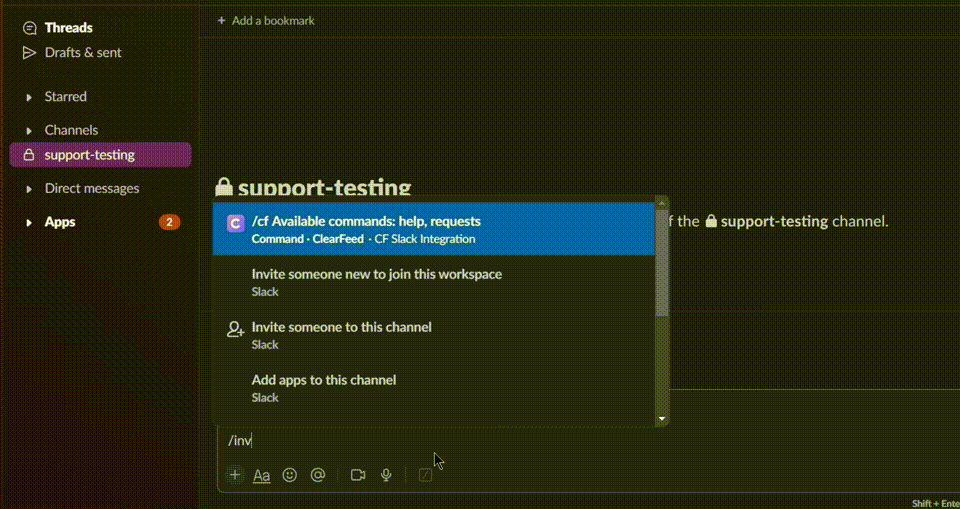Record audio clip with microphone icon
This screenshot has height=509, width=960.
click(386, 475)
